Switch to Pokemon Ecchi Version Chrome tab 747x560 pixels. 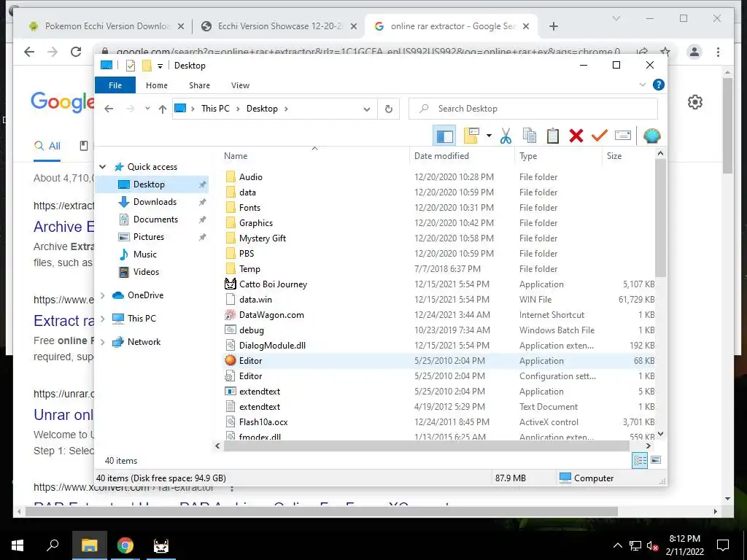click(107, 26)
